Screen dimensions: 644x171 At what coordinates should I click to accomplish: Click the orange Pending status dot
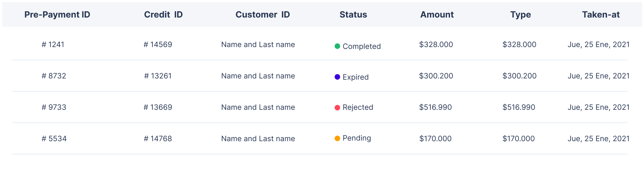click(337, 138)
